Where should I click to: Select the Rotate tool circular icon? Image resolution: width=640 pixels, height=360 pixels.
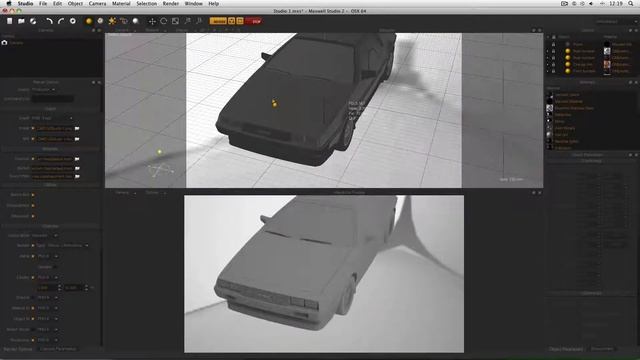click(164, 21)
